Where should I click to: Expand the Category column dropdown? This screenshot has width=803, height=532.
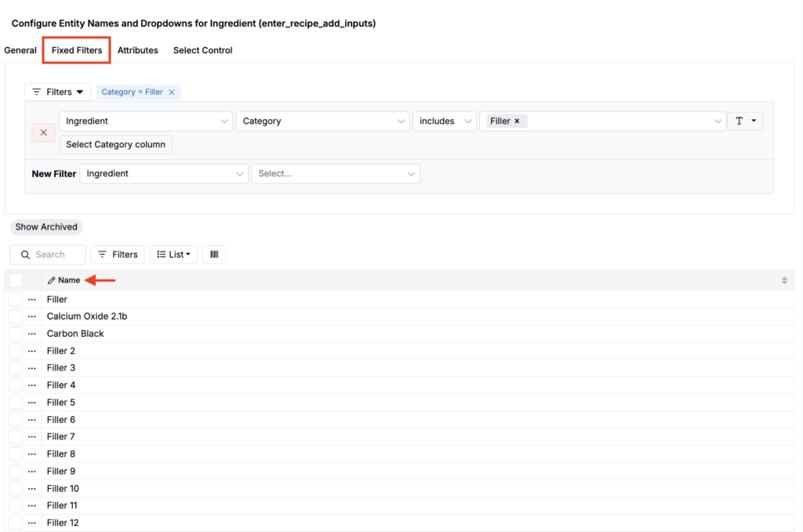pos(322,121)
